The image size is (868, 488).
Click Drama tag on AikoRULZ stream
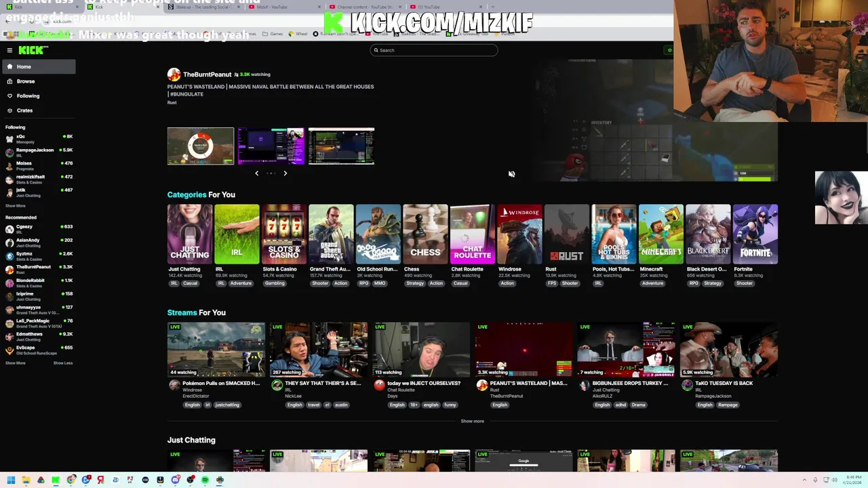coord(638,405)
